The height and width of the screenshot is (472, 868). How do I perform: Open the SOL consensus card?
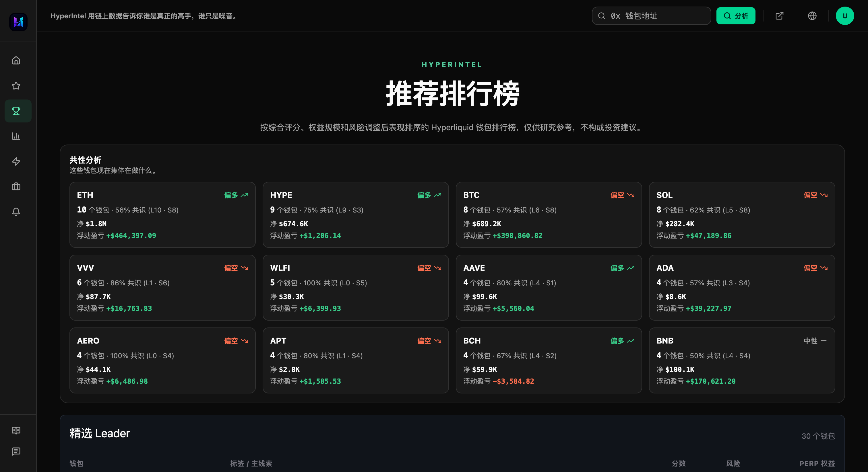click(742, 215)
